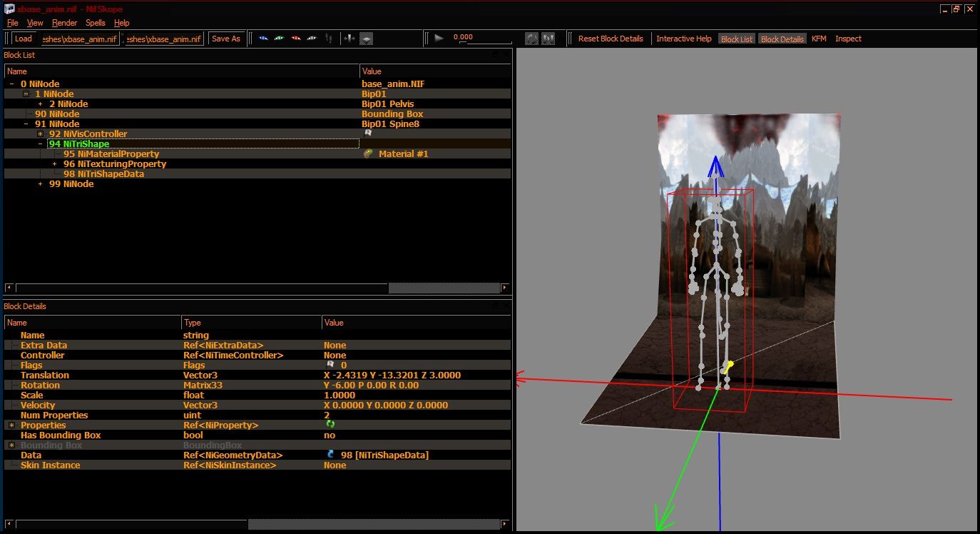Open the File menu
Image resolution: width=980 pixels, height=534 pixels.
[12, 23]
